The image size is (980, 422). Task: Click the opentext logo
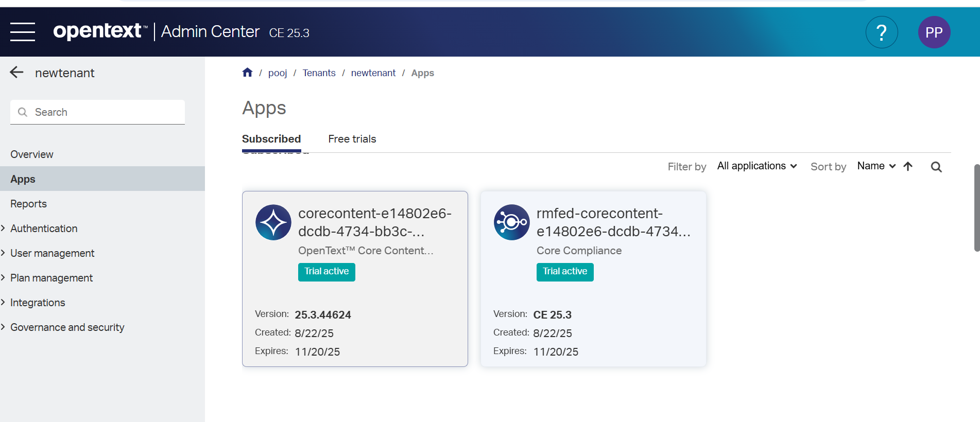click(x=100, y=31)
